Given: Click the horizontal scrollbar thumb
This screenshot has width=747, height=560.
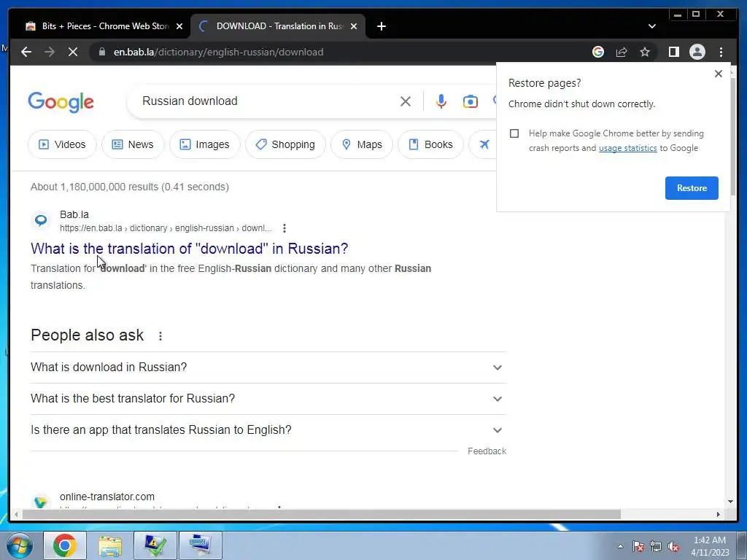Looking at the screenshot, I should click(322, 515).
